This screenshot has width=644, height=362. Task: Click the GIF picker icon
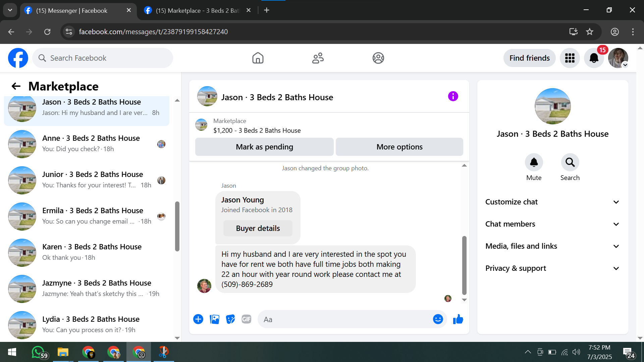pyautogui.click(x=247, y=319)
